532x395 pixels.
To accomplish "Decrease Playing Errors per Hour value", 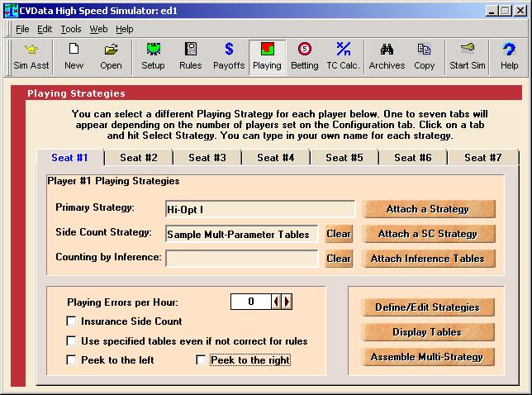I will click(x=278, y=302).
